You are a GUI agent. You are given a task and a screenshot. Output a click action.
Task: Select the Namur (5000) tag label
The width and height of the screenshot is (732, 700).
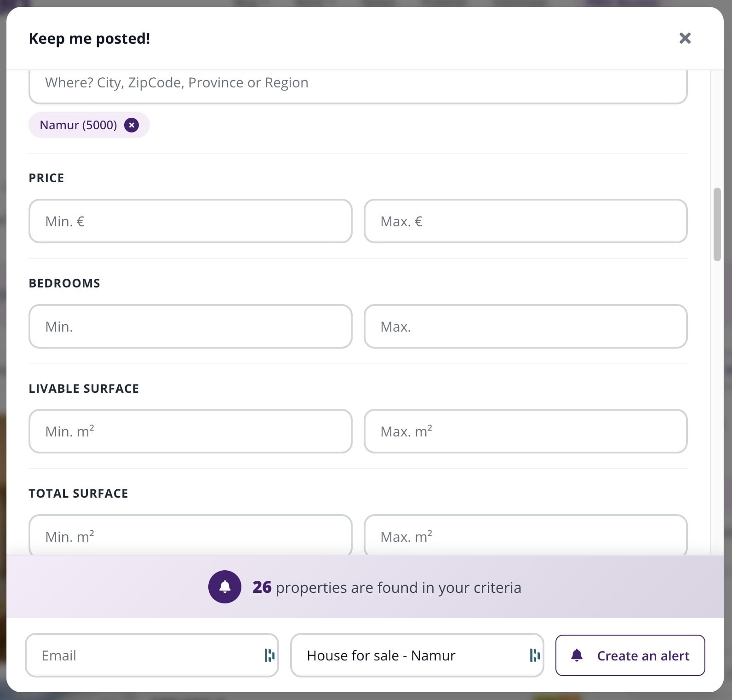click(x=78, y=125)
